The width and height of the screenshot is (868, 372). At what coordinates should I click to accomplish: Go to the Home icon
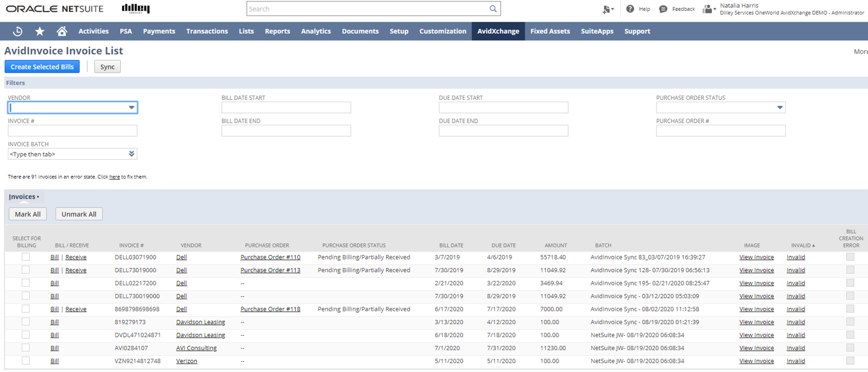(x=62, y=31)
